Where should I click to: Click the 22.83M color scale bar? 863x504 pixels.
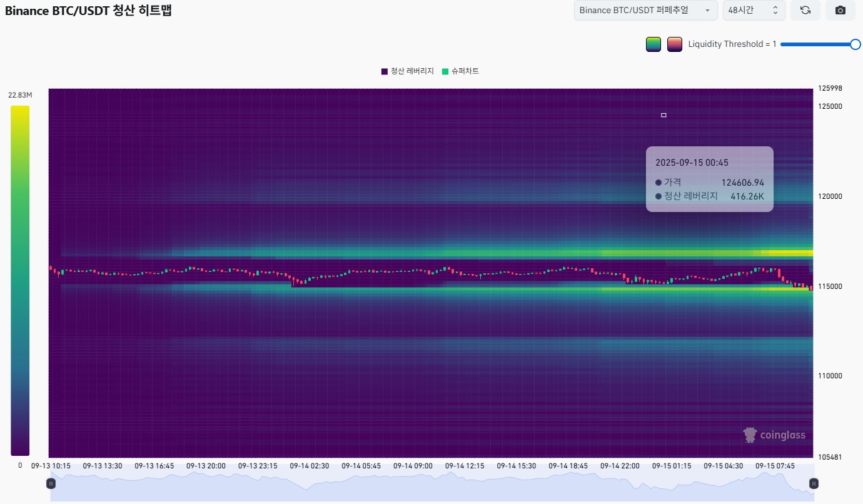20,280
